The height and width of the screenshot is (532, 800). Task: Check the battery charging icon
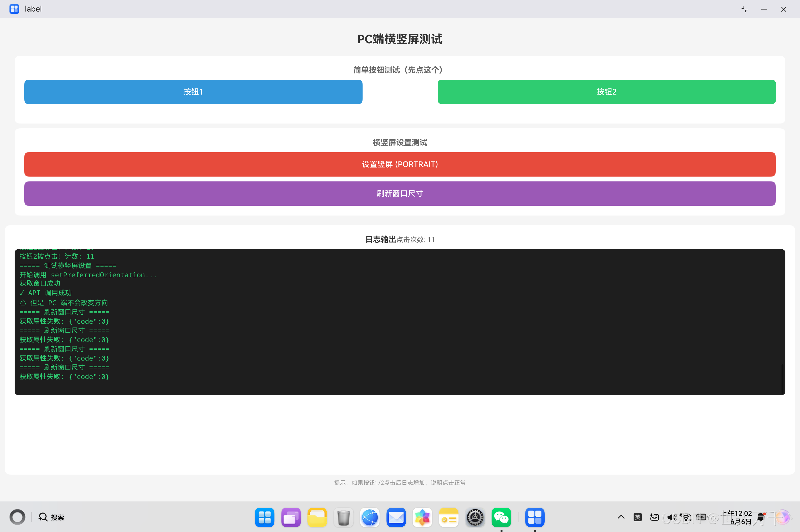coord(702,517)
